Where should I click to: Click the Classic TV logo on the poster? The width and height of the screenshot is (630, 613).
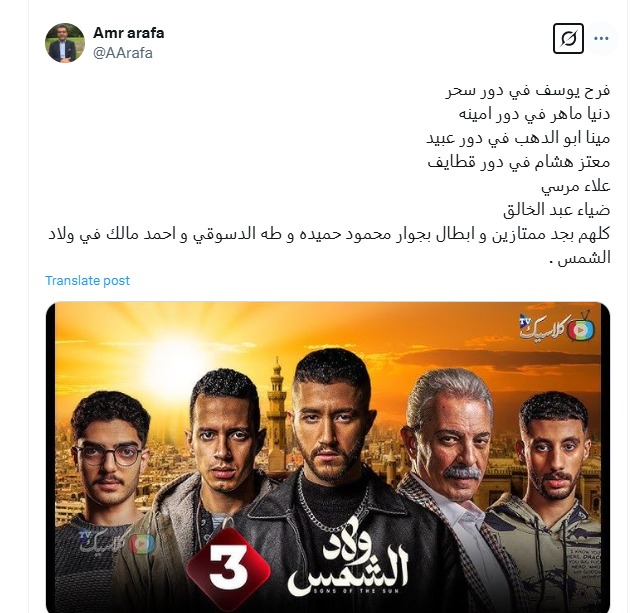coord(557,327)
